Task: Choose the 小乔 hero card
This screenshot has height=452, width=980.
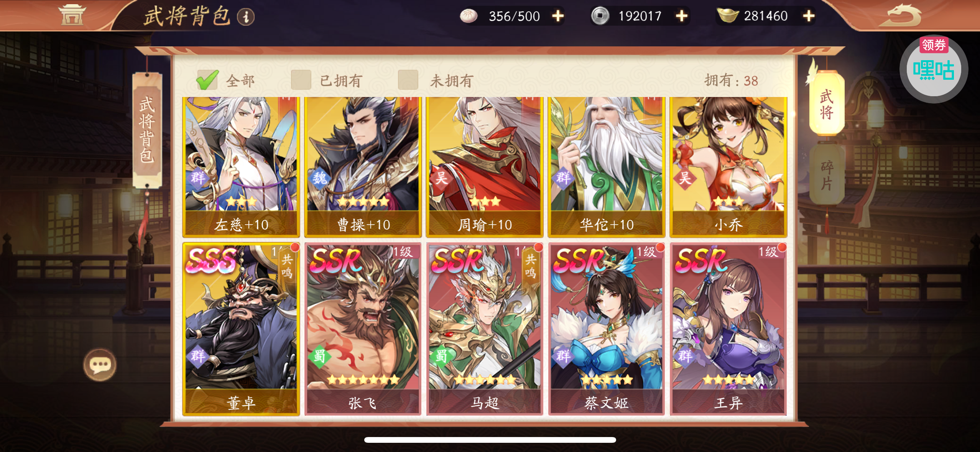Action: (728, 167)
